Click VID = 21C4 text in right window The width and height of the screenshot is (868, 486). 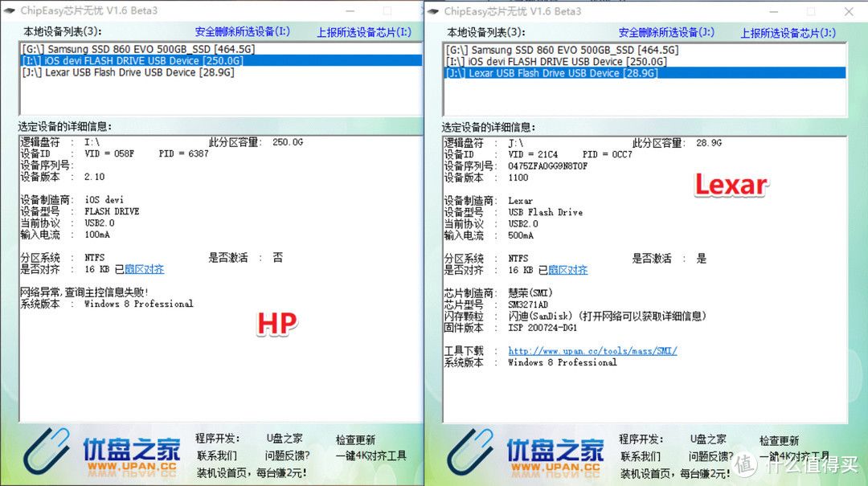533,154
